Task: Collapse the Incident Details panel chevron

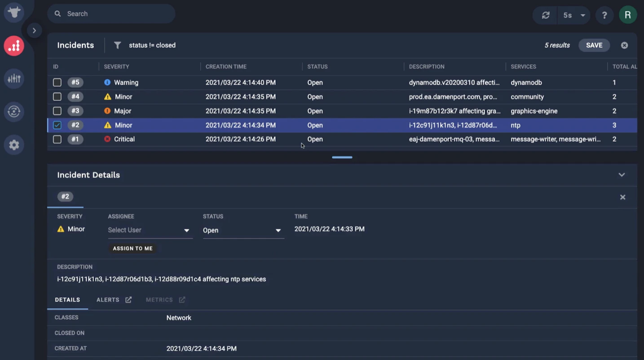Action: point(622,175)
